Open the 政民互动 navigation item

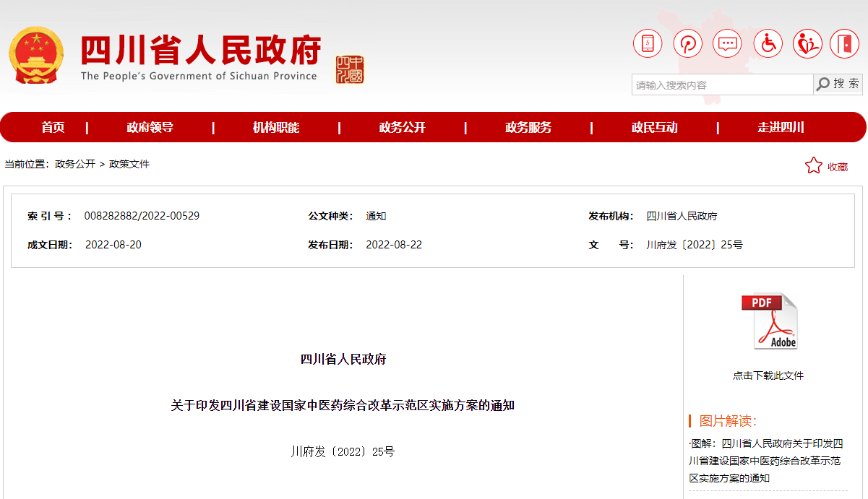655,128
